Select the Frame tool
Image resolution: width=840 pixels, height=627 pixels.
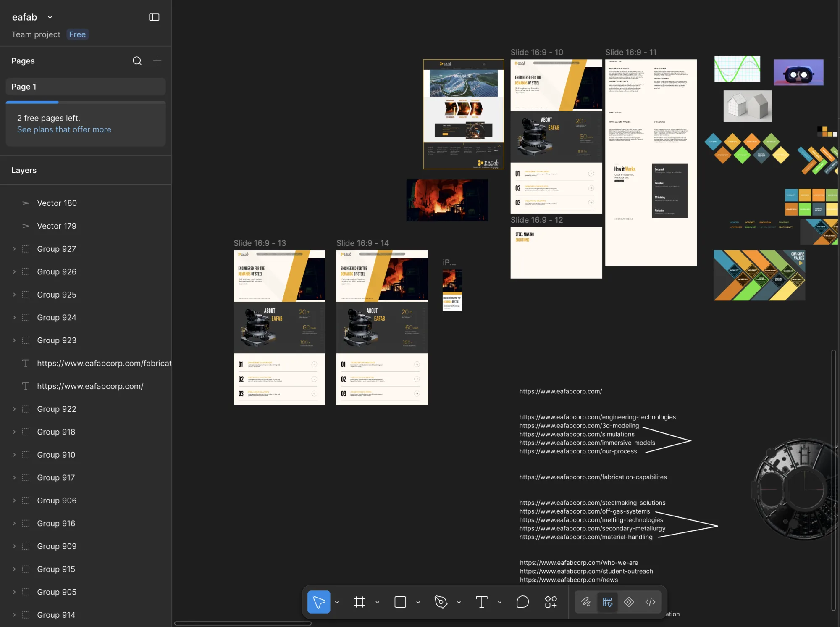coord(360,602)
